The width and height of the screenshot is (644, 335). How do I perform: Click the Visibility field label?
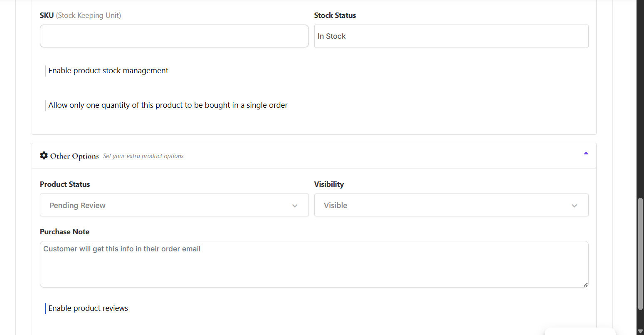point(329,184)
